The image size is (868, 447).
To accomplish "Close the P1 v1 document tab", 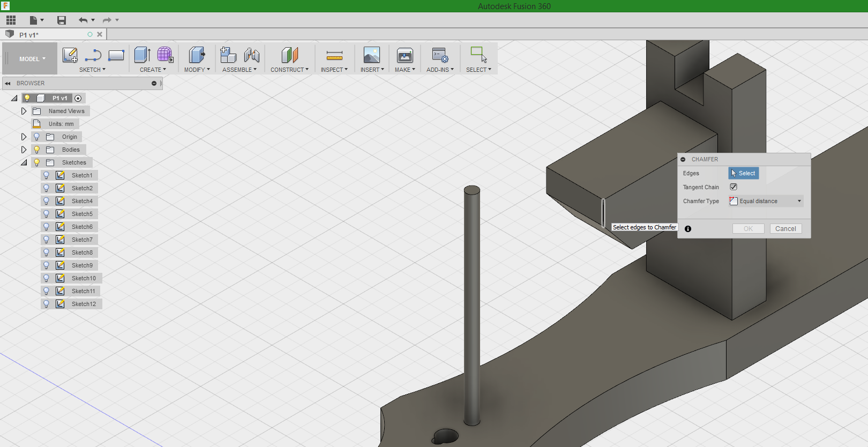I will [x=100, y=34].
